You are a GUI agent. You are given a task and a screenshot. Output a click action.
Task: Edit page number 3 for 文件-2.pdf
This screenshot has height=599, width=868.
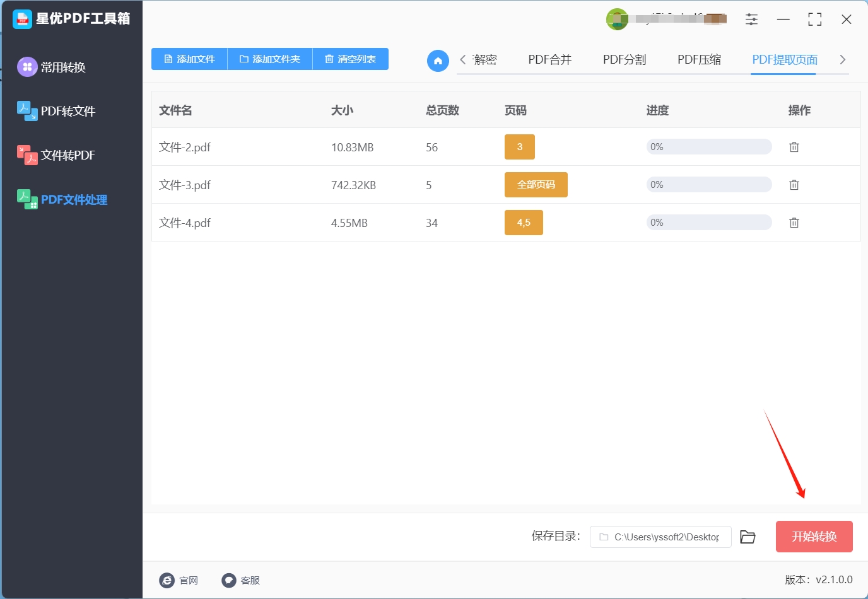[x=520, y=147]
